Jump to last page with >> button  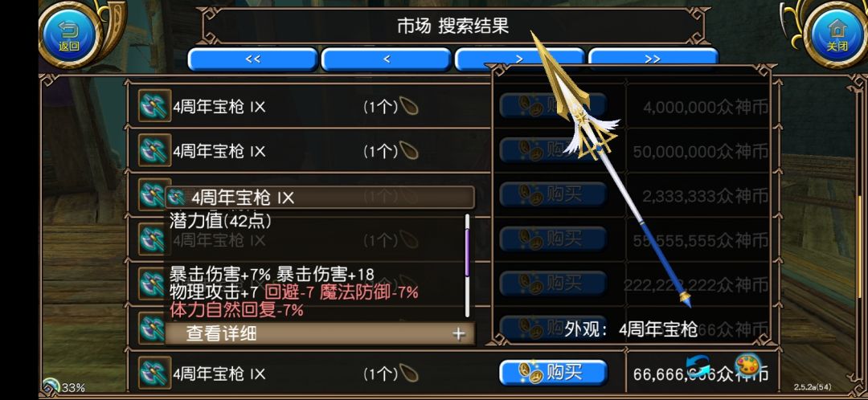pos(653,59)
